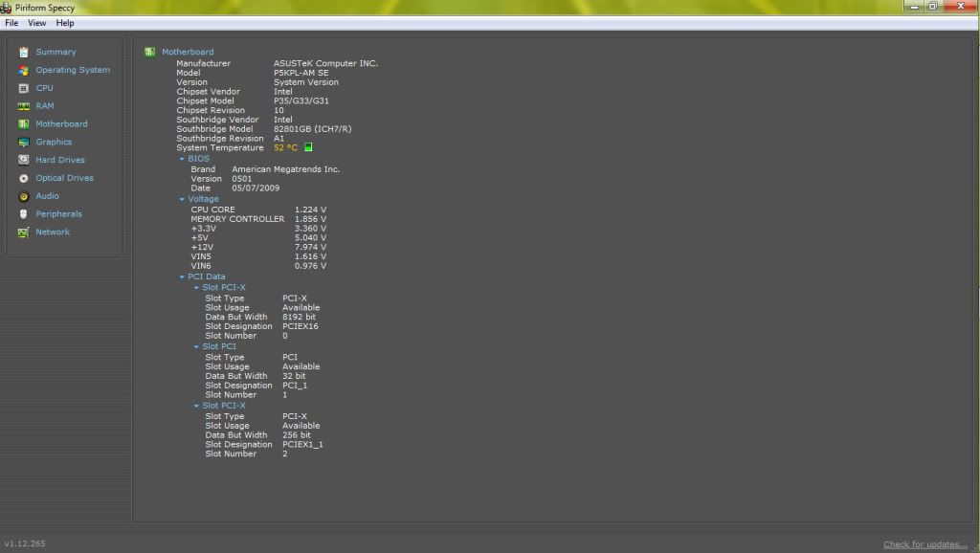Select the data width value 8192 bit
Viewport: 980px width, 553px height.
tap(299, 318)
